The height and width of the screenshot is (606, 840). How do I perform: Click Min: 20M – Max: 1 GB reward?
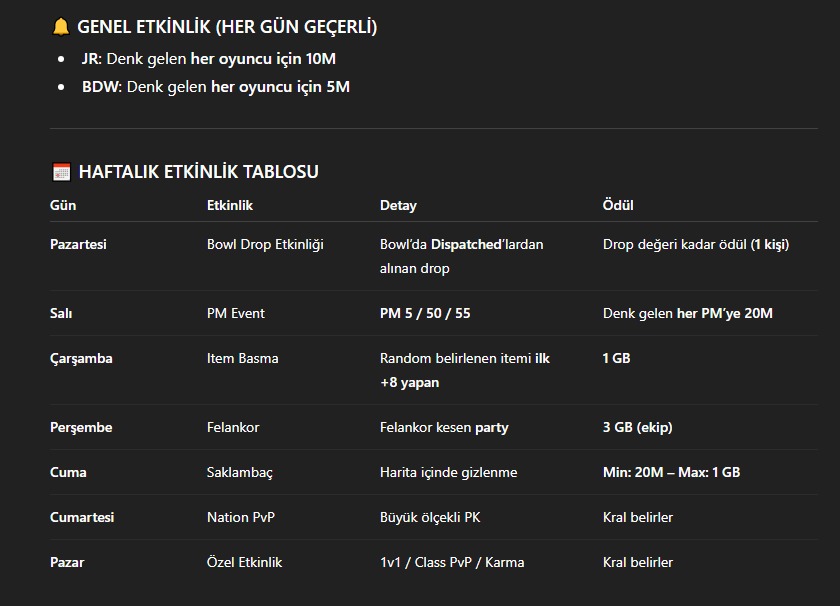click(x=671, y=473)
